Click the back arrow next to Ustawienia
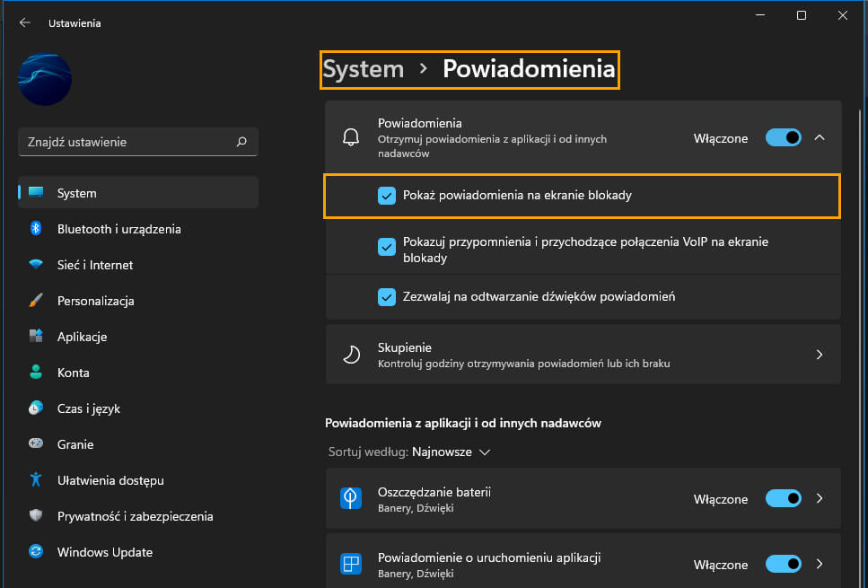 pyautogui.click(x=25, y=22)
